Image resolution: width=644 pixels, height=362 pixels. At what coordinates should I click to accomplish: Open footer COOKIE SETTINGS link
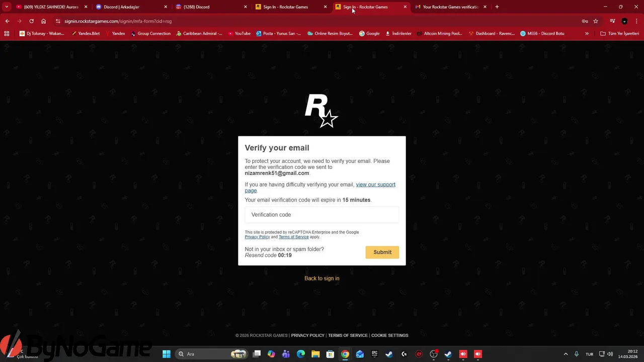pos(389,335)
